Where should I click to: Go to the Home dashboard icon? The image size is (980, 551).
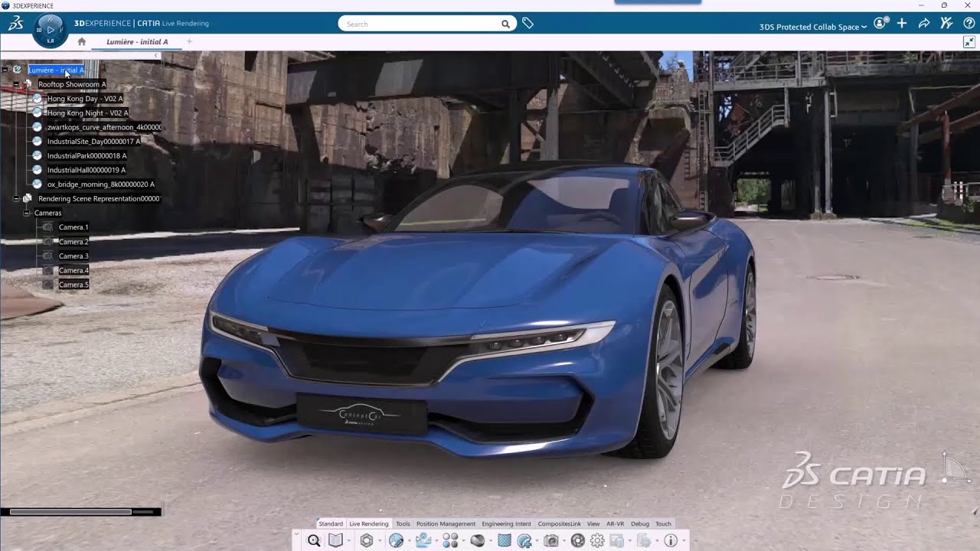(x=82, y=41)
